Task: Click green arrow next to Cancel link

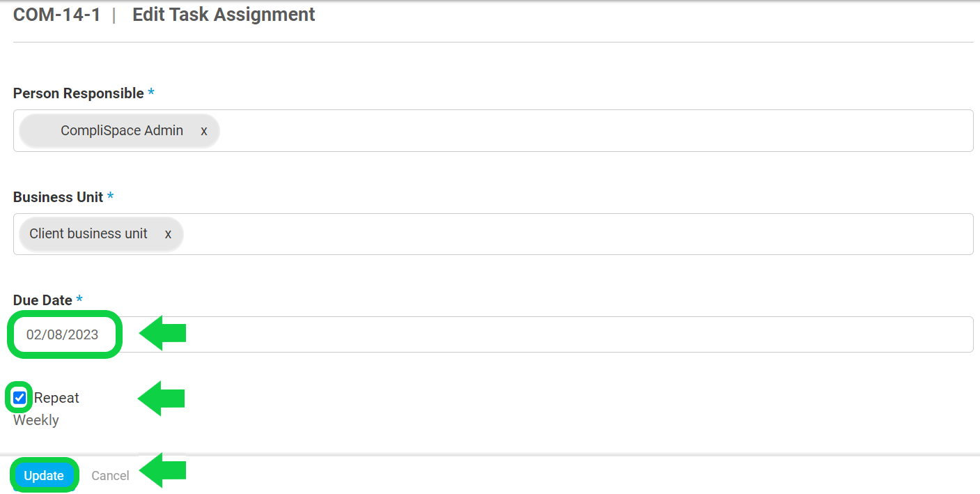Action: click(x=163, y=470)
